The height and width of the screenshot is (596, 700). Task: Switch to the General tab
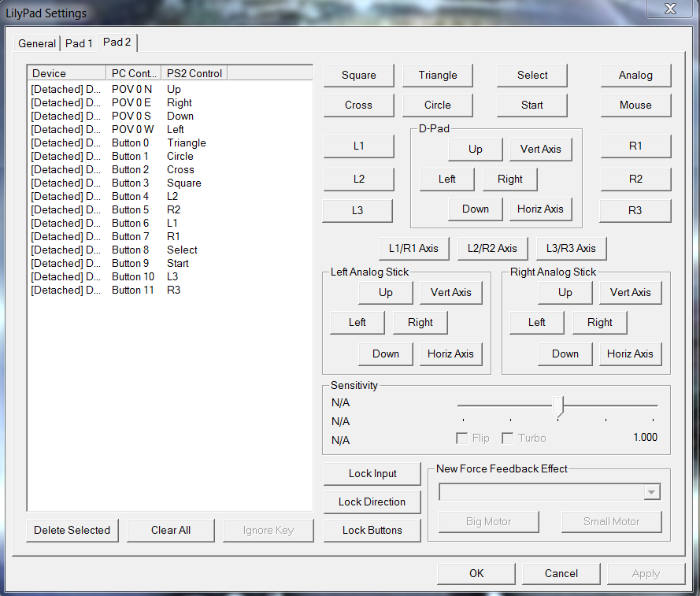point(37,43)
